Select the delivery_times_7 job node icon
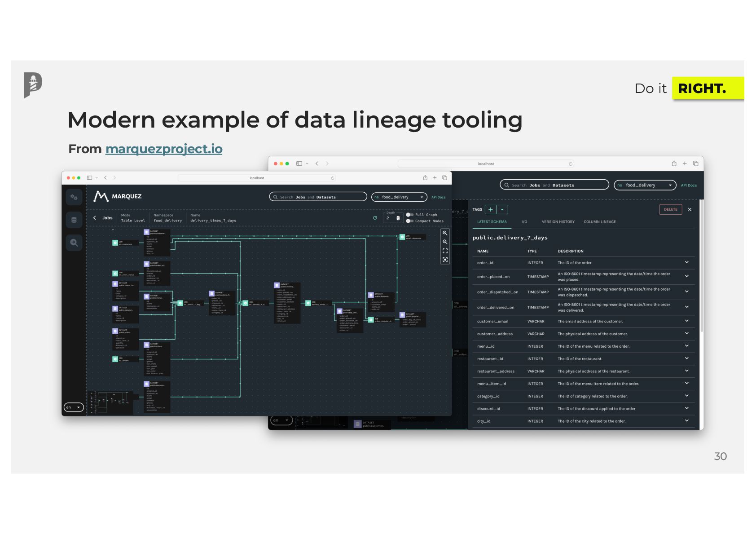Image resolution: width=756 pixels, height=535 pixels. pyautogui.click(x=308, y=303)
